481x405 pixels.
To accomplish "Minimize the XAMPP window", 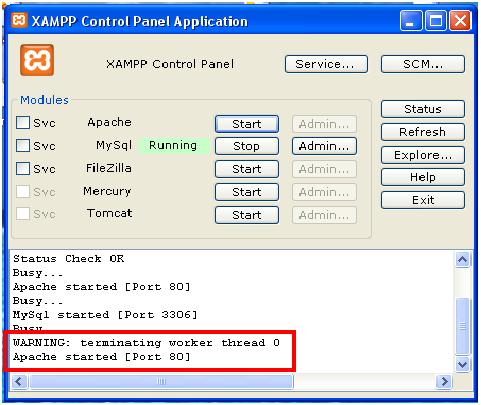I will (x=411, y=21).
